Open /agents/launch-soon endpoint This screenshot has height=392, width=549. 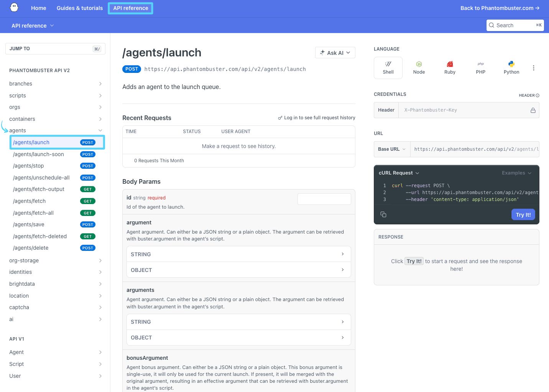[57, 154]
